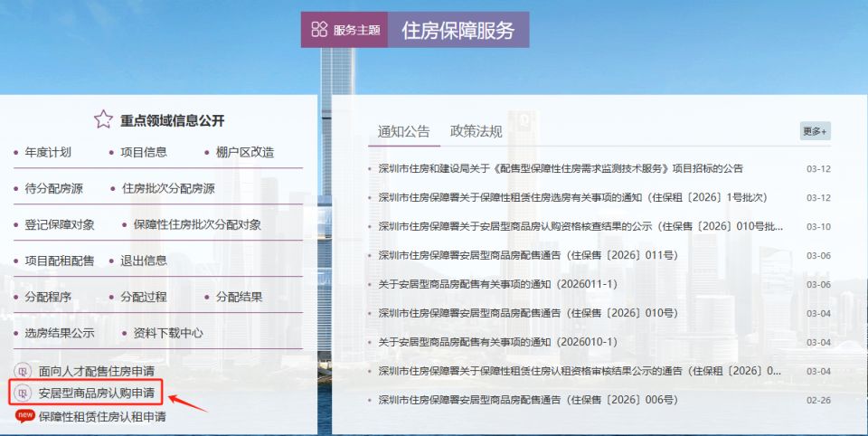The width and height of the screenshot is (868, 436).
Task: Open notice 安居型商品房认购资格核查结果的公示 010号批
Action: pyautogui.click(x=580, y=226)
